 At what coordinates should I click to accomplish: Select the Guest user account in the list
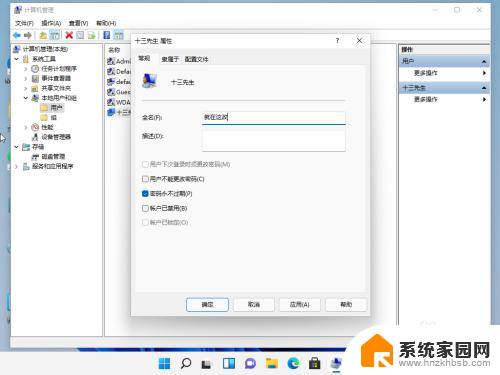119,92
